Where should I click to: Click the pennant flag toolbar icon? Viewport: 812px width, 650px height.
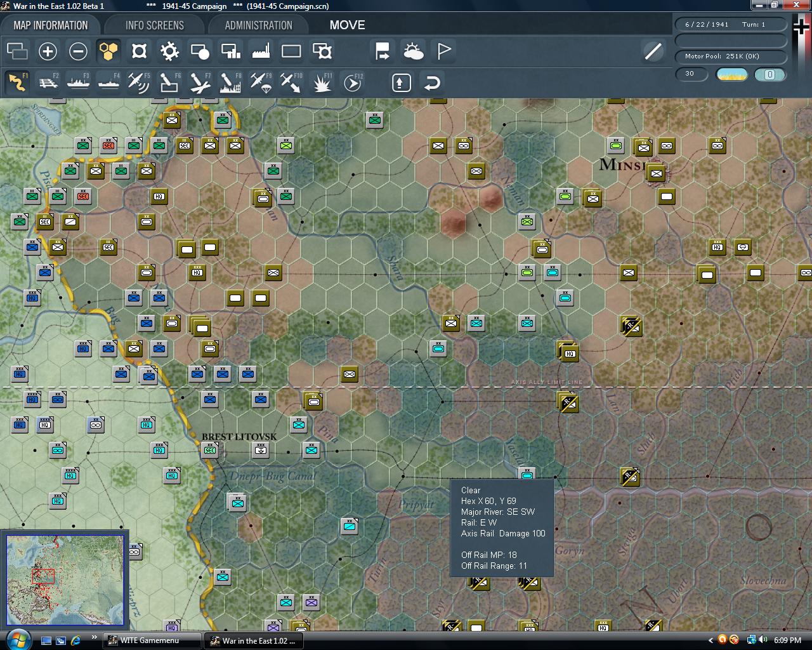pos(444,51)
